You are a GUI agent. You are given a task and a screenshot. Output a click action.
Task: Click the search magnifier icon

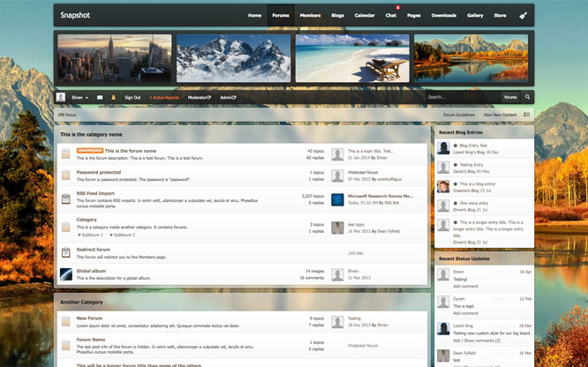528,97
